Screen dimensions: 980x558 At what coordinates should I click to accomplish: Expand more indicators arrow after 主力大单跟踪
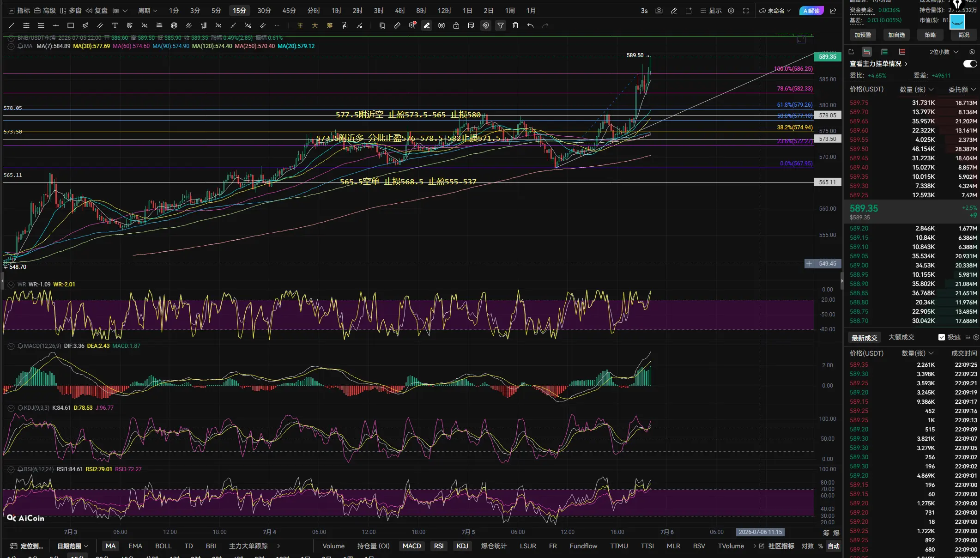pyautogui.click(x=278, y=546)
